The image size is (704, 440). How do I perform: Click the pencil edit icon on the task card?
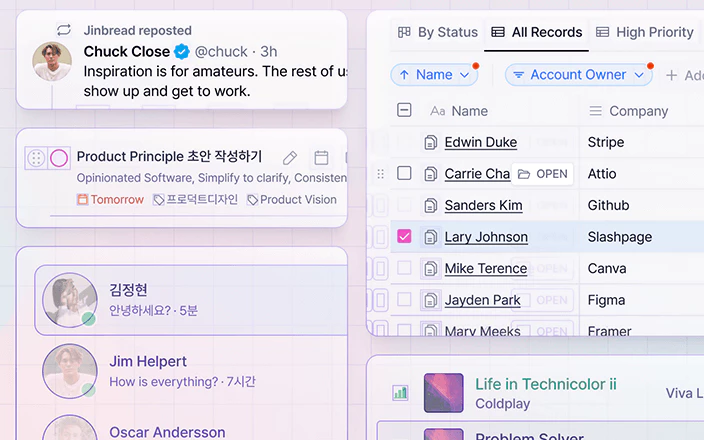tap(290, 158)
